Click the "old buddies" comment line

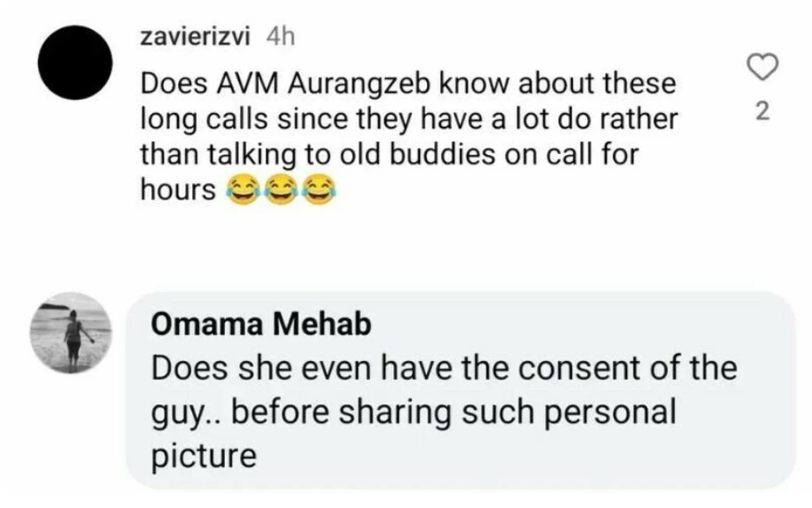[x=390, y=154]
